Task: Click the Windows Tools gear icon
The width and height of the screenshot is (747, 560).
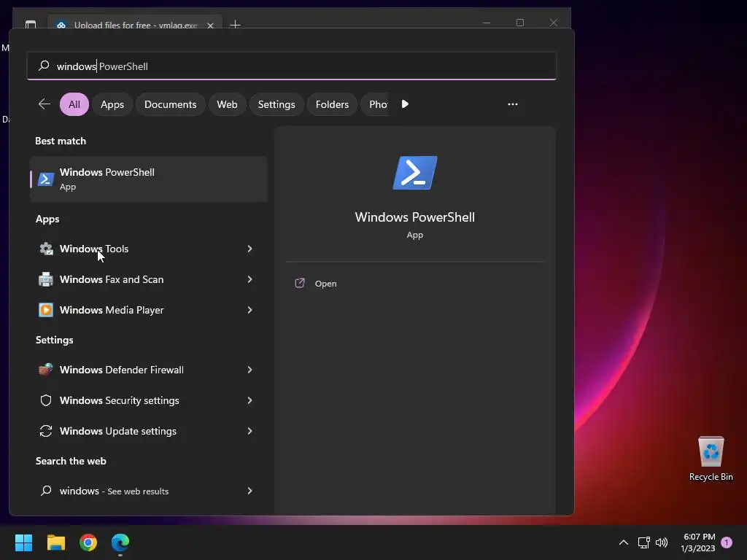Action: [x=46, y=249]
